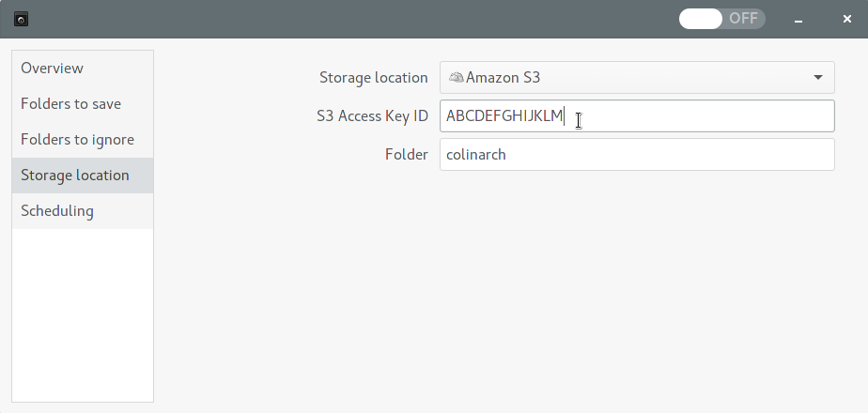Image resolution: width=868 pixels, height=413 pixels.
Task: Focus the S3 Access Key ID field
Action: click(x=637, y=116)
